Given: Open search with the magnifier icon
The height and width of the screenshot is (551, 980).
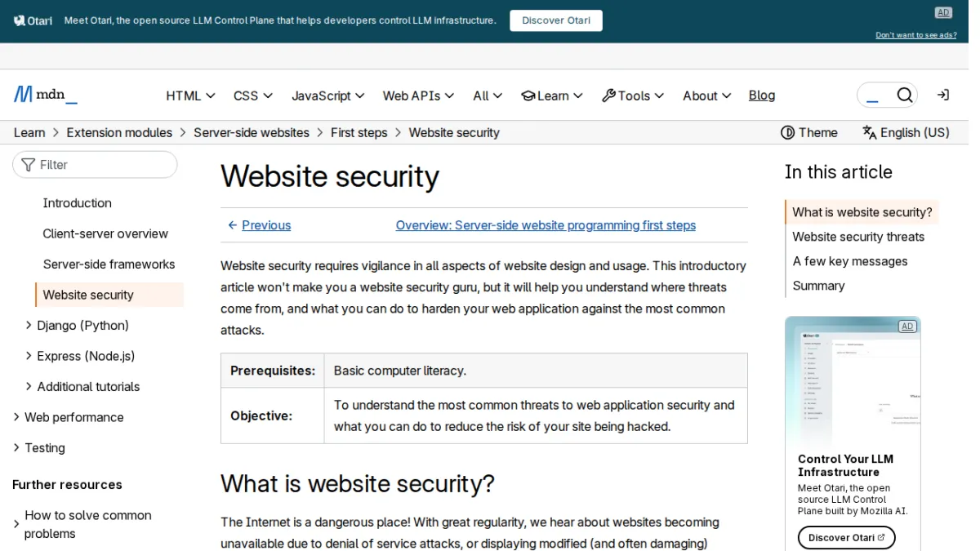Looking at the screenshot, I should [905, 96].
